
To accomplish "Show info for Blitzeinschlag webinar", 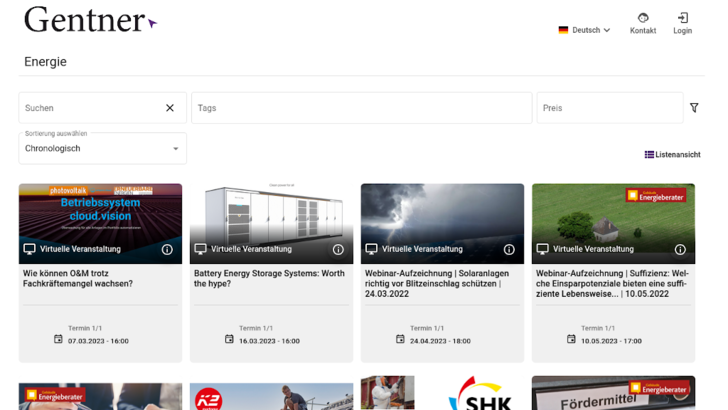I will coord(509,249).
